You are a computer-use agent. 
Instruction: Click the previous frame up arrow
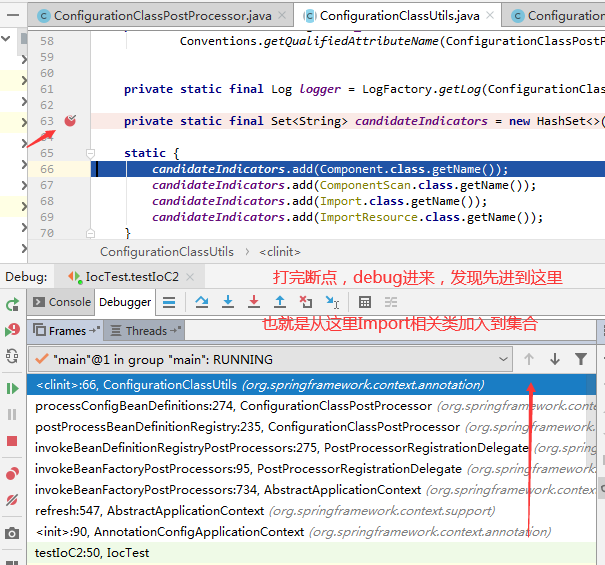(529, 359)
